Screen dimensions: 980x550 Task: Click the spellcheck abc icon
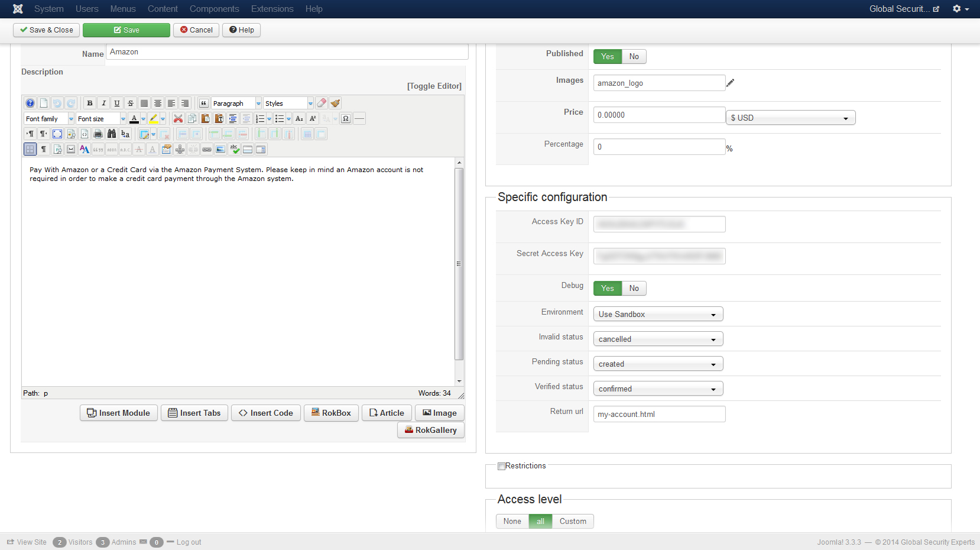234,149
